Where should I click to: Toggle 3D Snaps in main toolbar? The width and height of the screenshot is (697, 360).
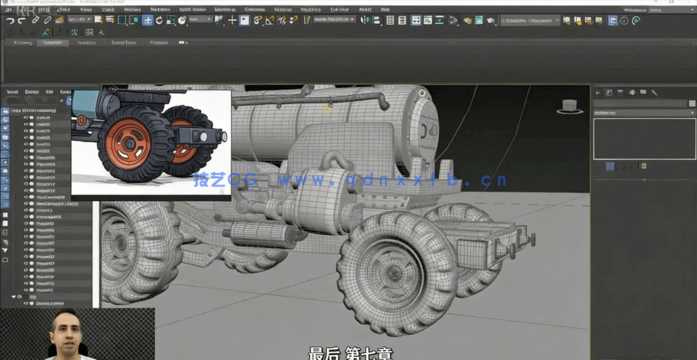[x=257, y=20]
